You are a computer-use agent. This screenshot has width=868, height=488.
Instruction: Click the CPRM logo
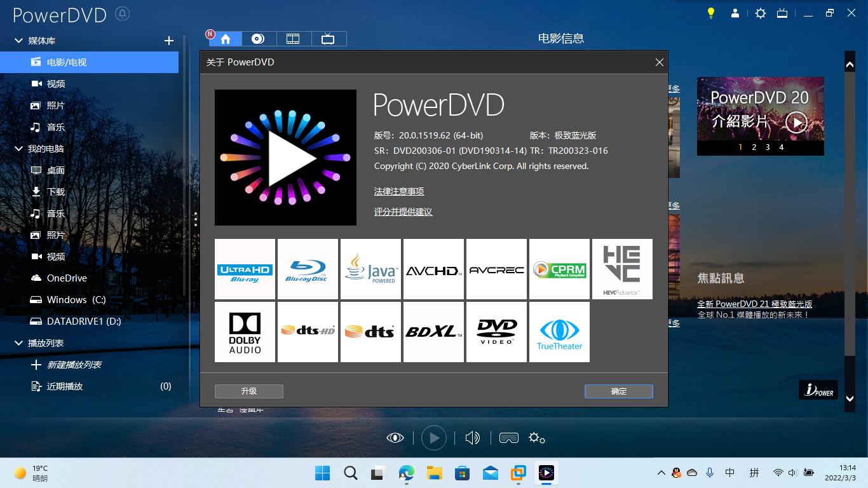pyautogui.click(x=559, y=269)
